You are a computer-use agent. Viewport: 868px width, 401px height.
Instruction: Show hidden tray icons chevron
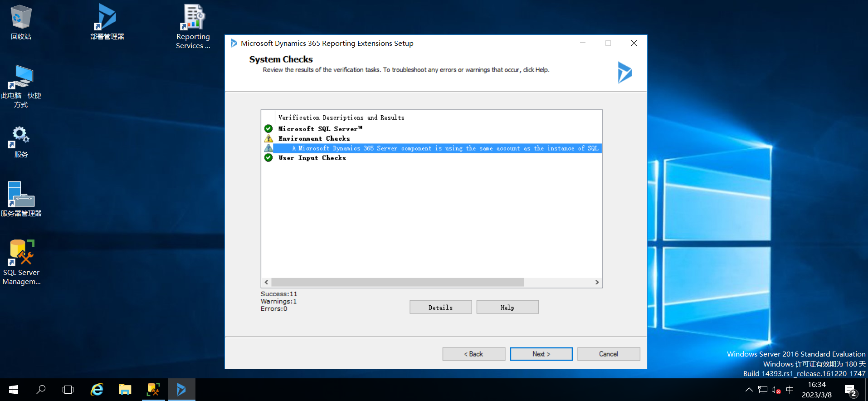[749, 390]
